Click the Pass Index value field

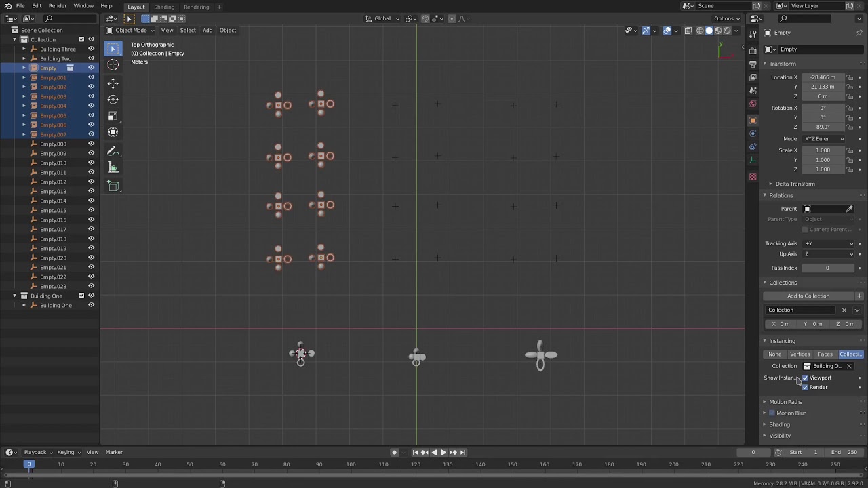tap(827, 268)
